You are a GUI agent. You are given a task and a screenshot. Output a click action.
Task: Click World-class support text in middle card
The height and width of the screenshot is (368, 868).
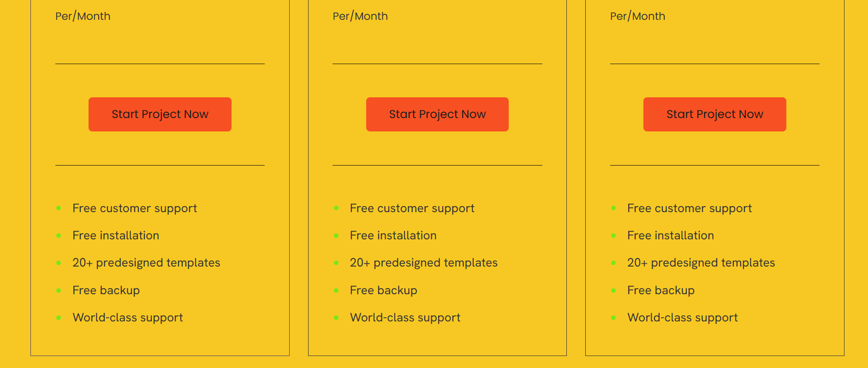click(405, 318)
